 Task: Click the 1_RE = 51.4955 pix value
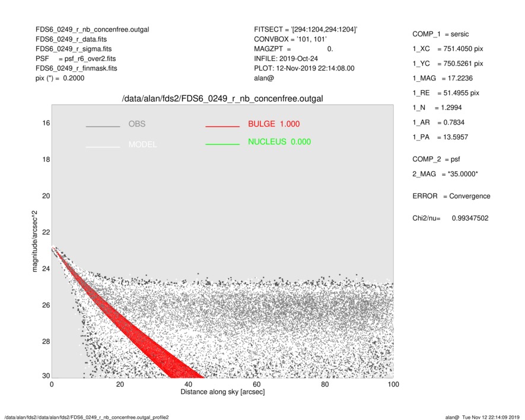click(x=446, y=93)
